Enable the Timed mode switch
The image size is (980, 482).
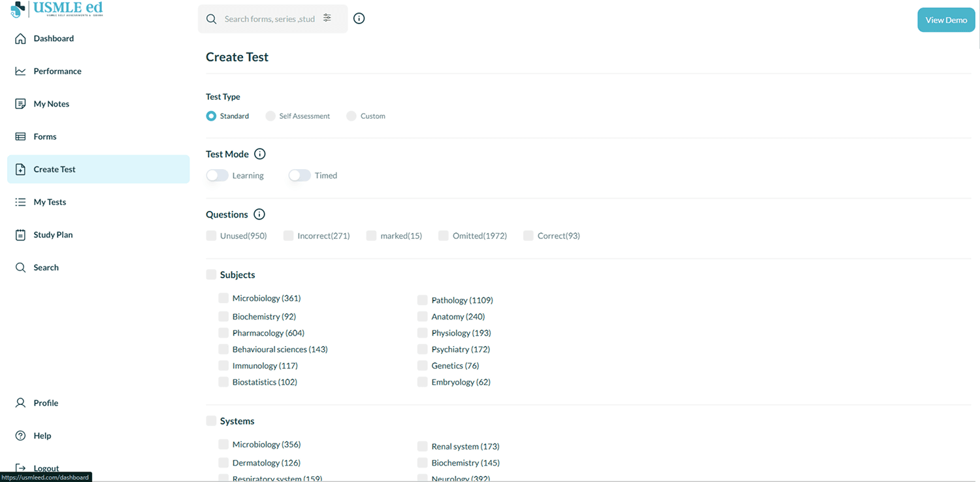point(300,175)
